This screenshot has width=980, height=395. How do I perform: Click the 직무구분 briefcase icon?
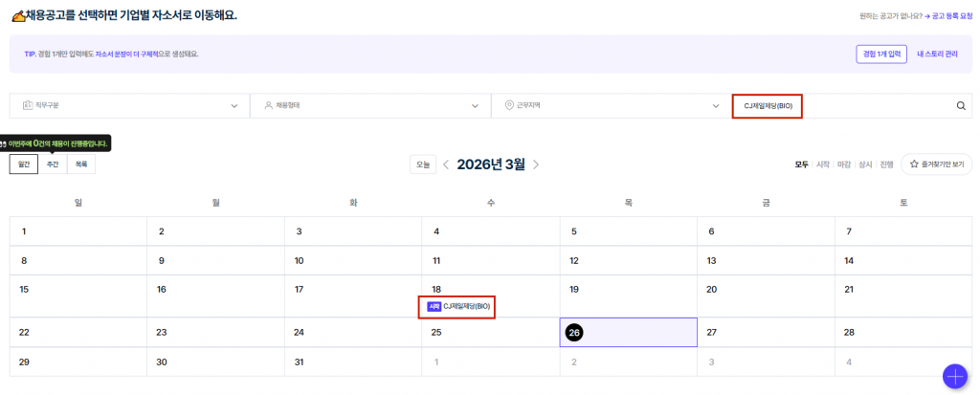[x=27, y=106]
